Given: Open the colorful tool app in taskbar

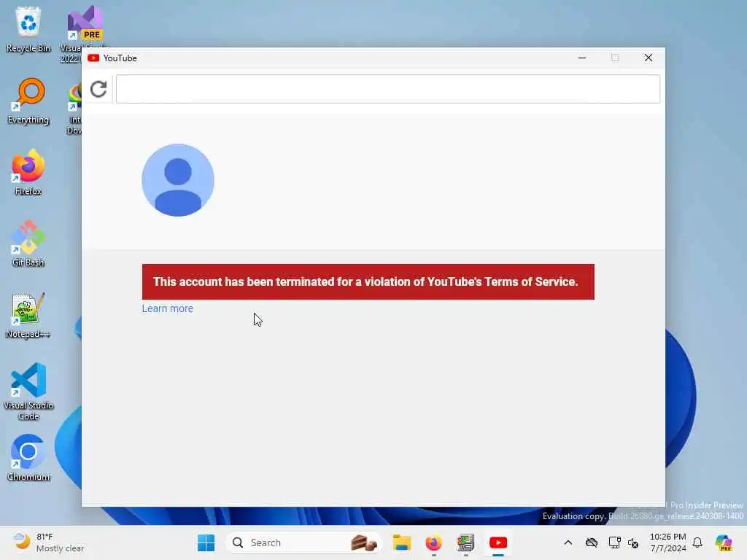Looking at the screenshot, I should point(465,542).
